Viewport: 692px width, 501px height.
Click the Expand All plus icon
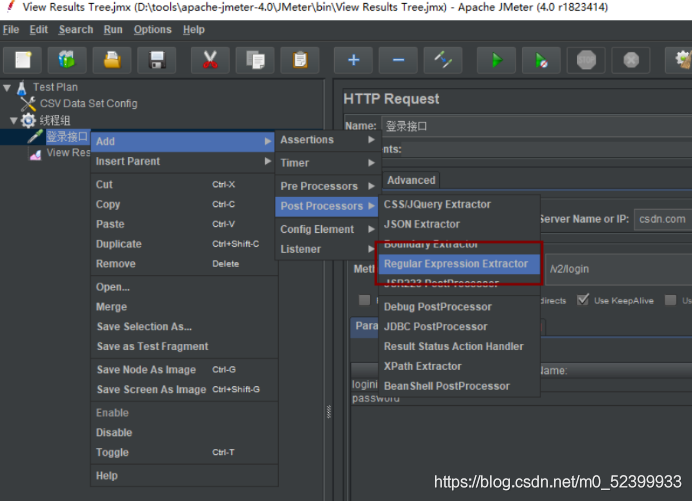coord(353,60)
